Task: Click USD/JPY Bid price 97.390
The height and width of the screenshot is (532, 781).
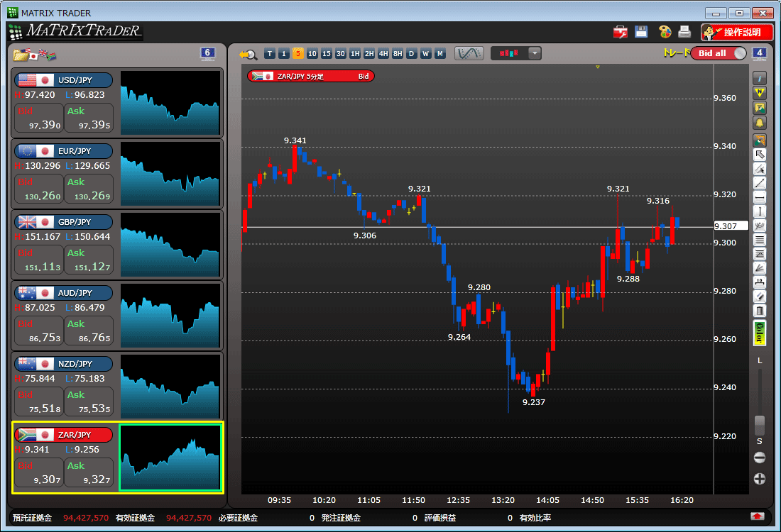Action: [x=39, y=118]
